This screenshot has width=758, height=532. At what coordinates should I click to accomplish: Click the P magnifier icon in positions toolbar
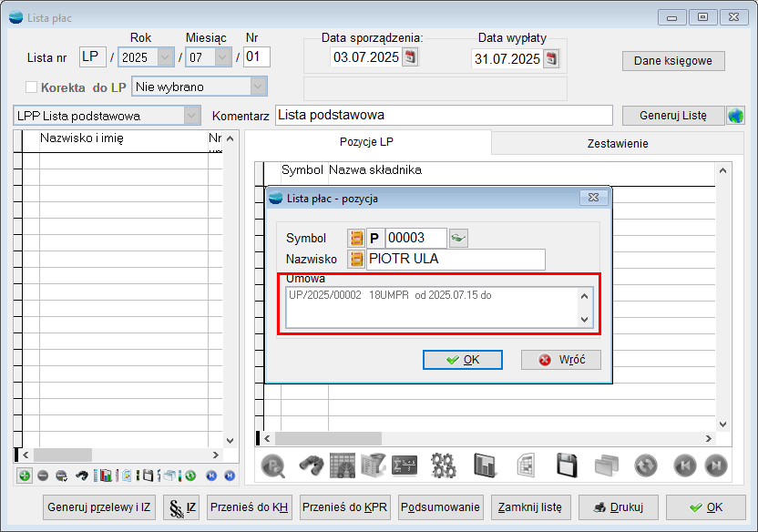(x=273, y=465)
